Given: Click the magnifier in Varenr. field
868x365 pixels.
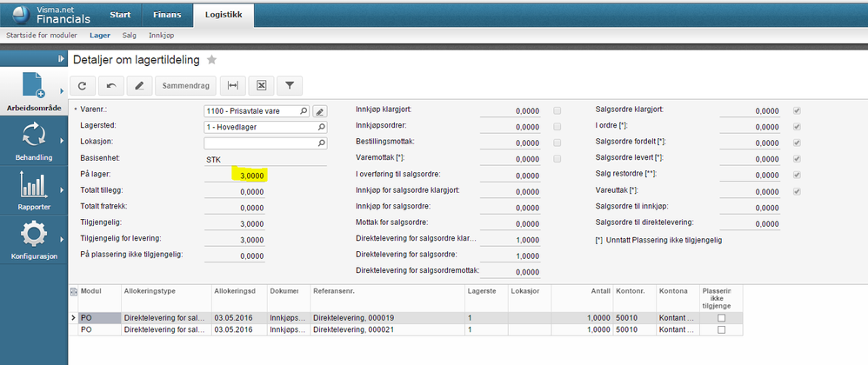Looking at the screenshot, I should coord(304,111).
